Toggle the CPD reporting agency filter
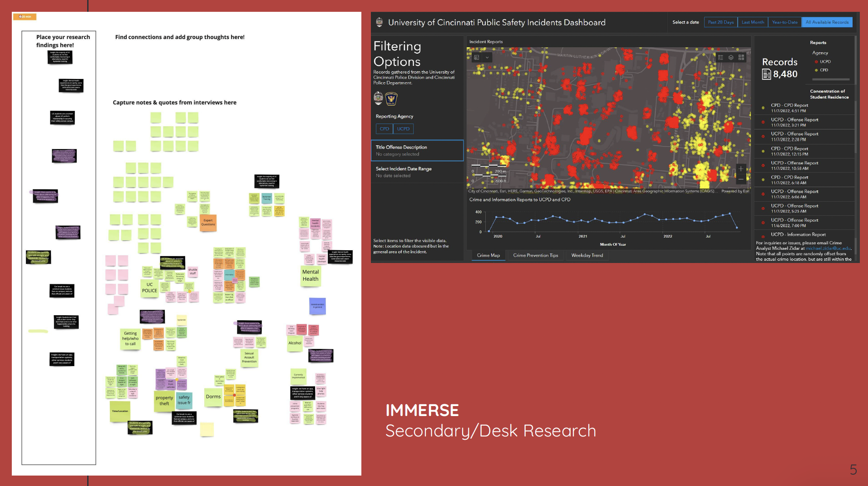The height and width of the screenshot is (486, 868). coord(384,129)
